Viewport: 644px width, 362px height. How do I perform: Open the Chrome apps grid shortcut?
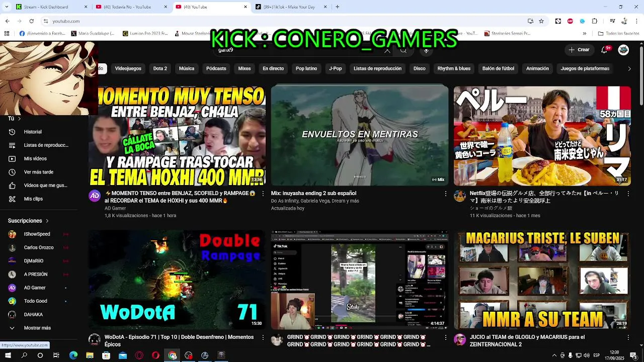point(7,34)
